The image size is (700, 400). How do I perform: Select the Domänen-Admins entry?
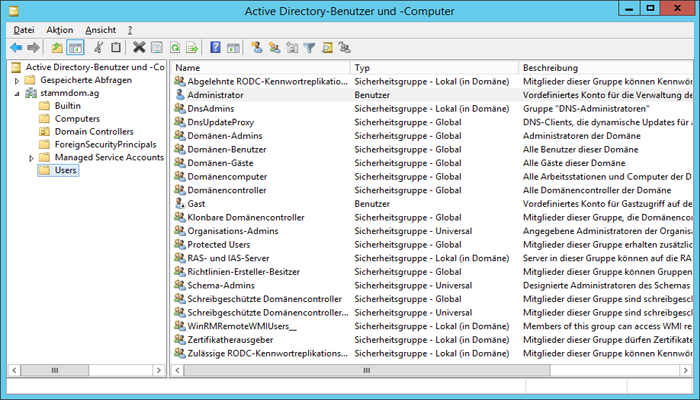point(225,136)
